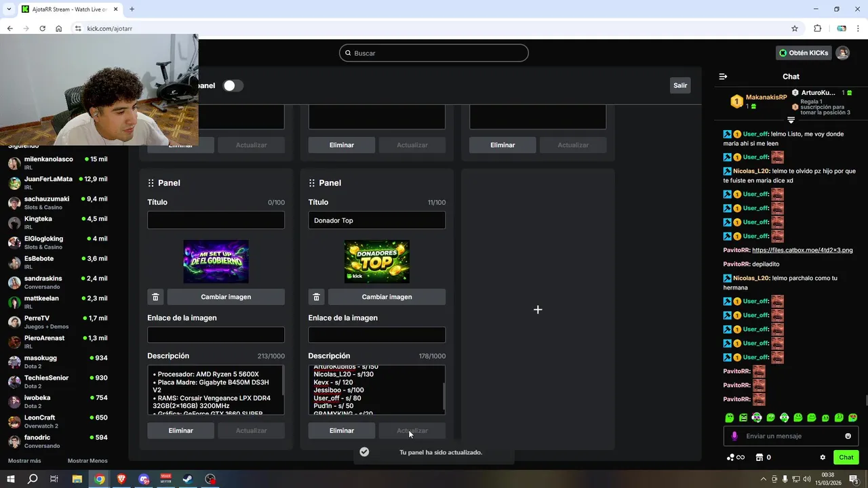Bookmark this page with the star icon
The height and width of the screenshot is (488, 868).
pyautogui.click(x=795, y=28)
